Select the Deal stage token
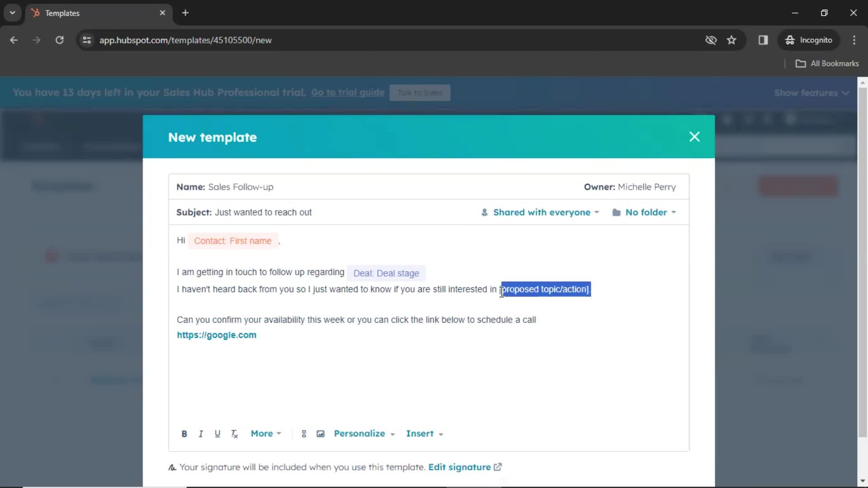 point(387,273)
